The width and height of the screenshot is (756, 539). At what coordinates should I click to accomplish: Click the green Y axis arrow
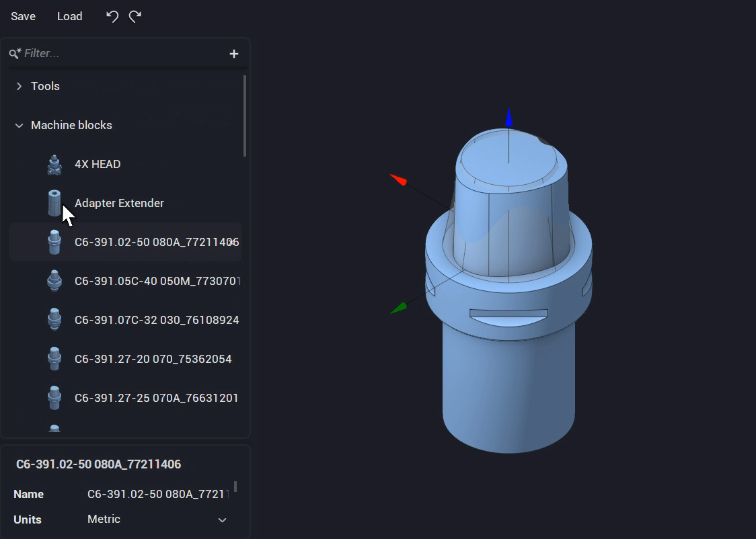click(x=398, y=308)
